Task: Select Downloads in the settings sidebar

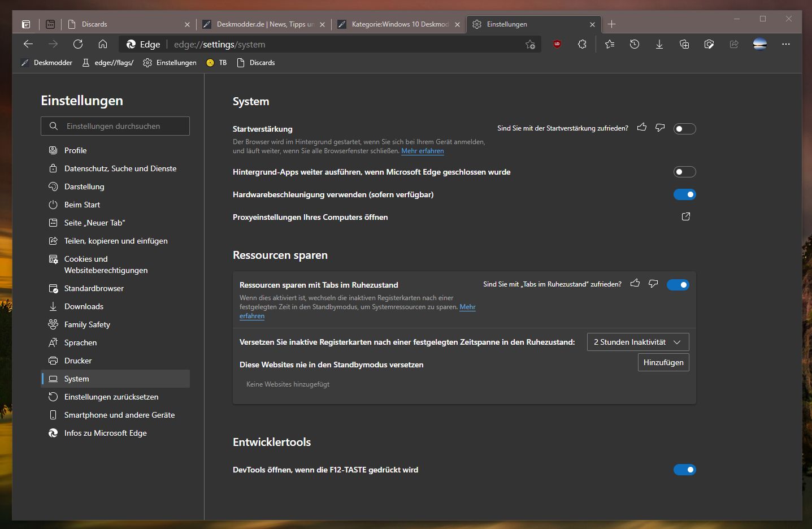Action: point(84,306)
